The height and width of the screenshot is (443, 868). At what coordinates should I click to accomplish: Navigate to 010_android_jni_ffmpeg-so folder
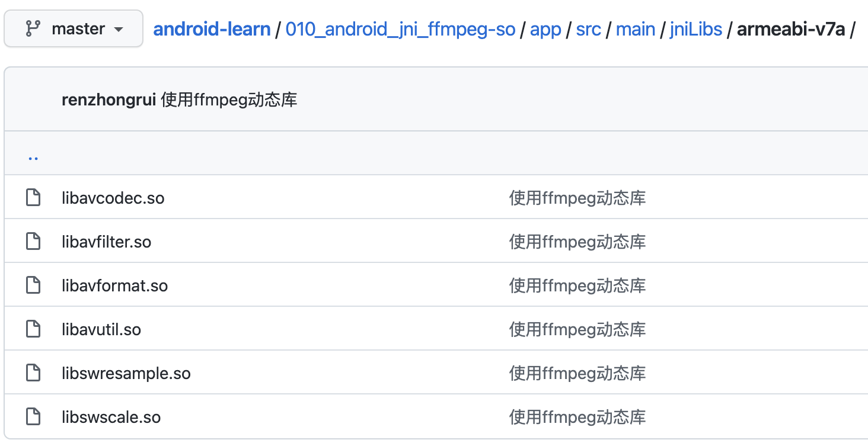[x=400, y=28]
